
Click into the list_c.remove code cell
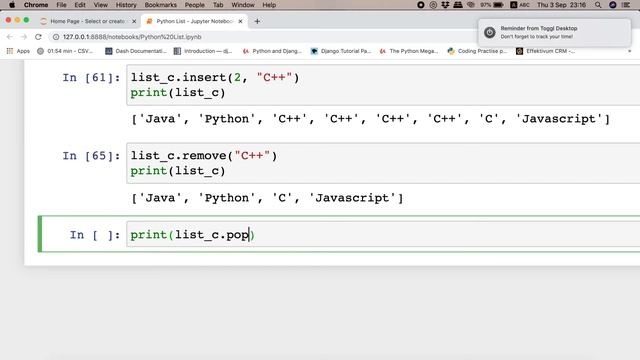383,163
